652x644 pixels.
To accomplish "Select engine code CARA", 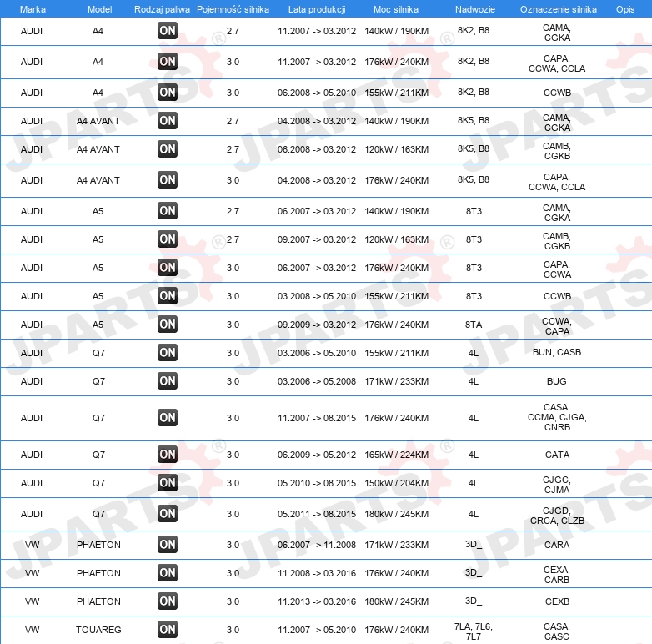I will pos(557,545).
